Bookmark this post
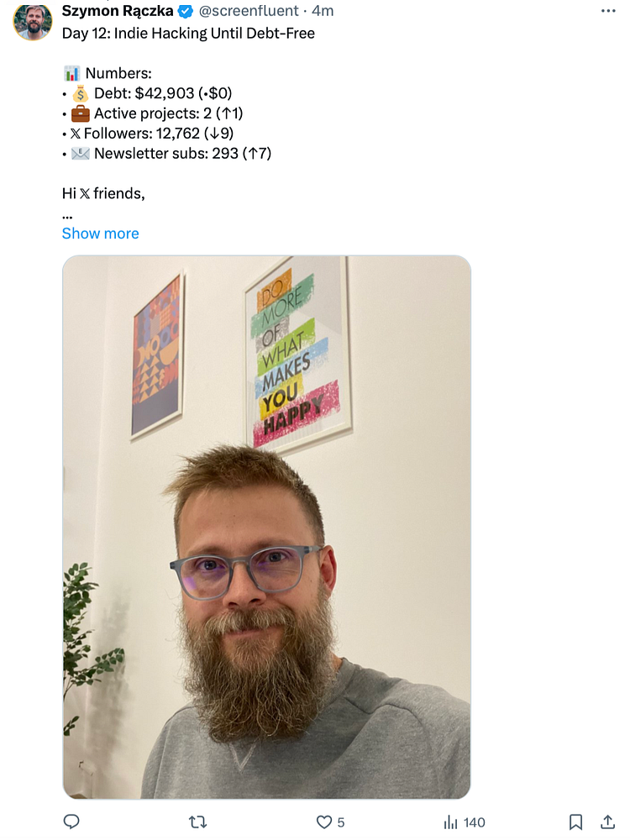Image resolution: width=630 pixels, height=840 pixels. pyautogui.click(x=576, y=822)
